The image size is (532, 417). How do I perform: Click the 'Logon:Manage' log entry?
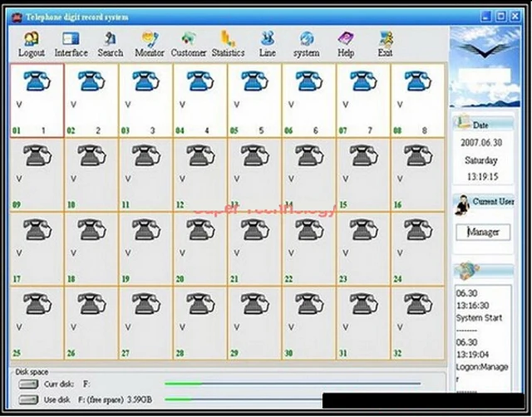click(x=482, y=367)
